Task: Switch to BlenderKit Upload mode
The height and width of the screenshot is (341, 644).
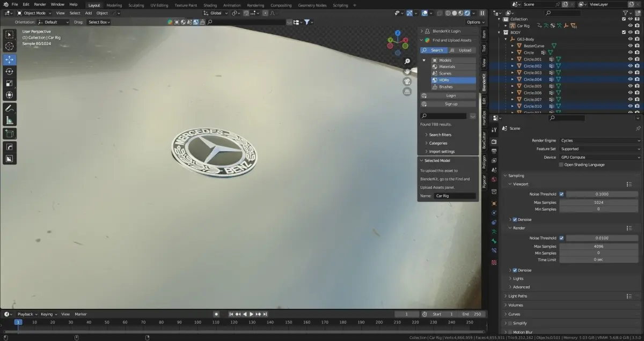Action: (x=462, y=50)
